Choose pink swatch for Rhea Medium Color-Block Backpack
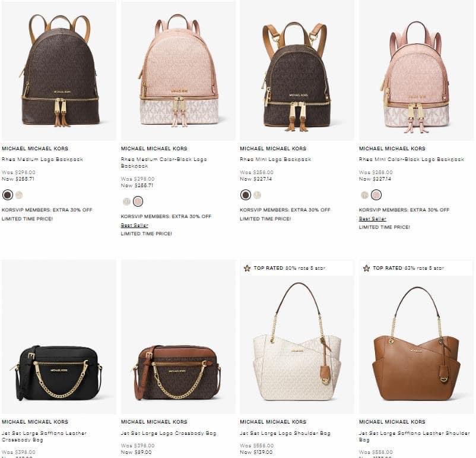The image size is (476, 458). click(x=138, y=201)
